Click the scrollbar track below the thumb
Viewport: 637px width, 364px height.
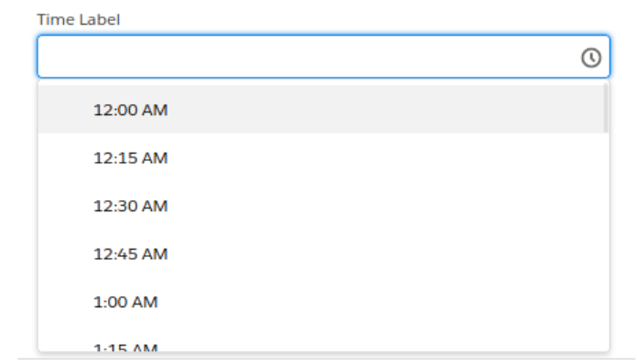coord(606,241)
